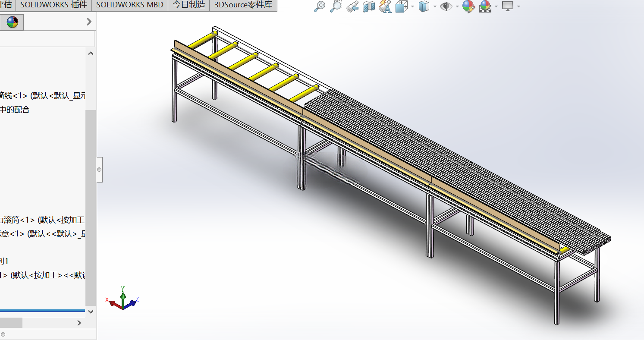Click the View Orientation cube icon
644x340 pixels.
click(x=402, y=6)
